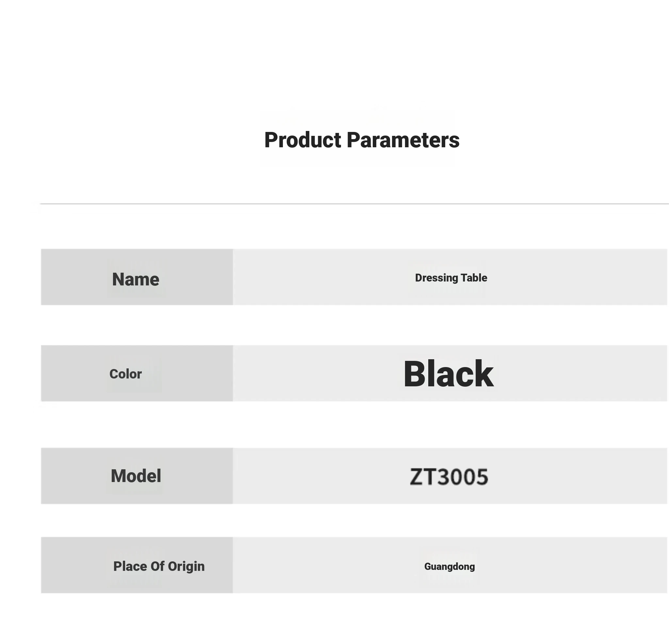669x644 pixels.
Task: Click the letters ZT in model number
Action: pos(423,477)
